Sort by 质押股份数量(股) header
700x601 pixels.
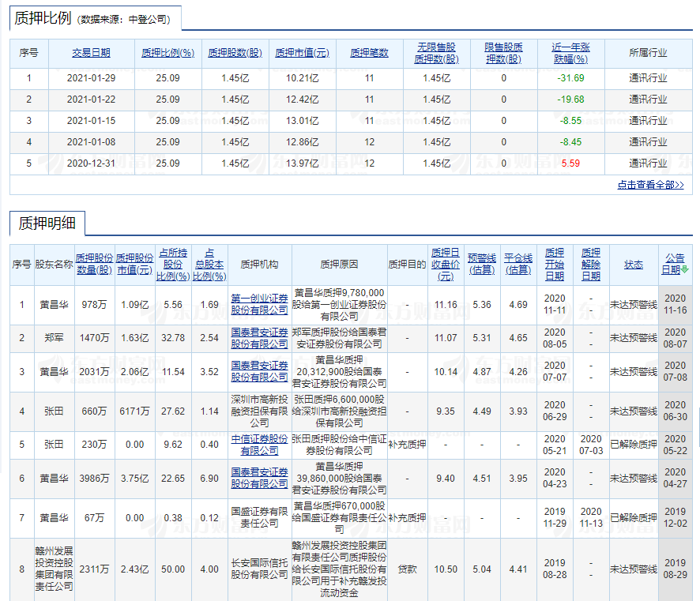pos(94,264)
